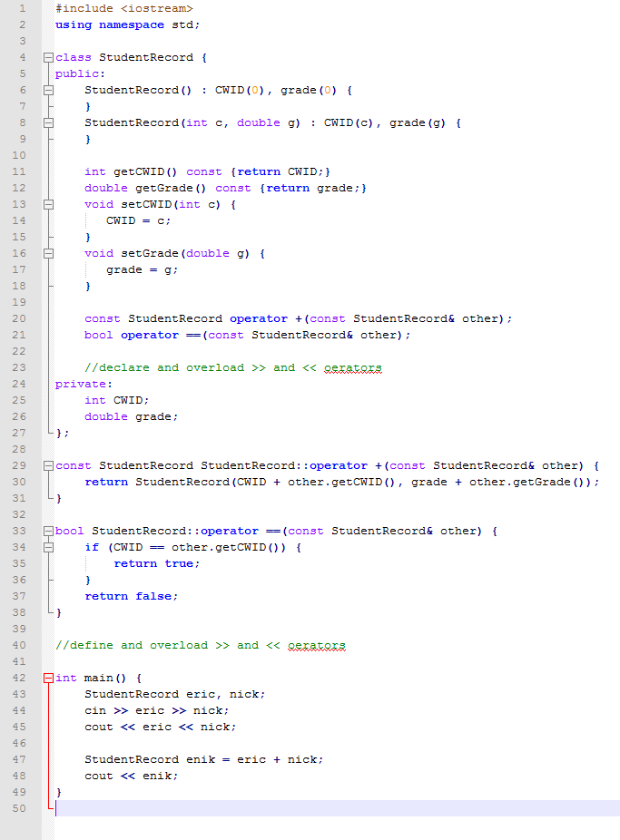Click the statement 'grade = g;'
620x840 pixels.
tap(142, 270)
